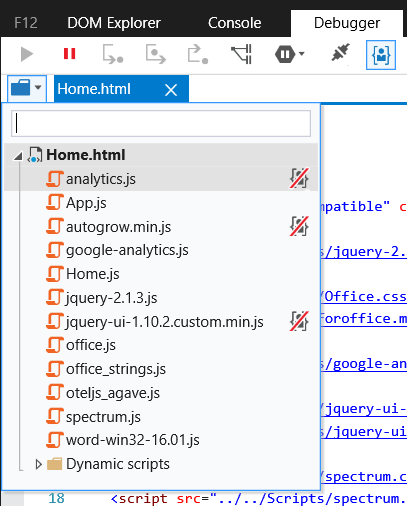Click script icon beside App.js
This screenshot has height=506, width=407.
[x=55, y=202]
